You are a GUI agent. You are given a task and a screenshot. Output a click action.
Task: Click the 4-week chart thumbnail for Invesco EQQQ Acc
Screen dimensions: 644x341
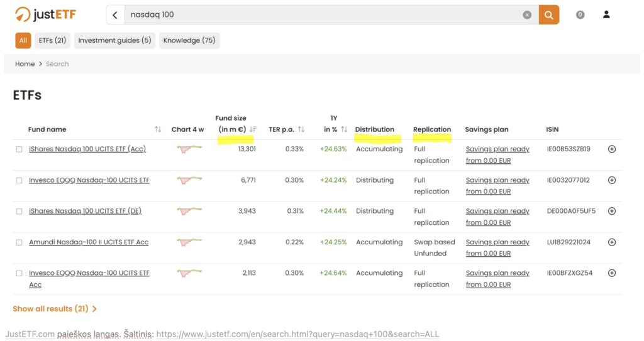point(189,273)
